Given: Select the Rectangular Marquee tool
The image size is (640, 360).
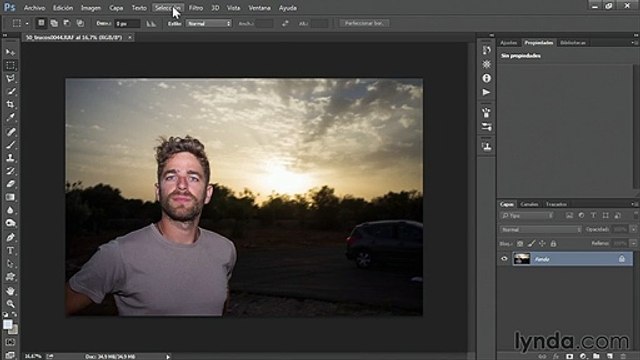Looking at the screenshot, I should tap(10, 65).
